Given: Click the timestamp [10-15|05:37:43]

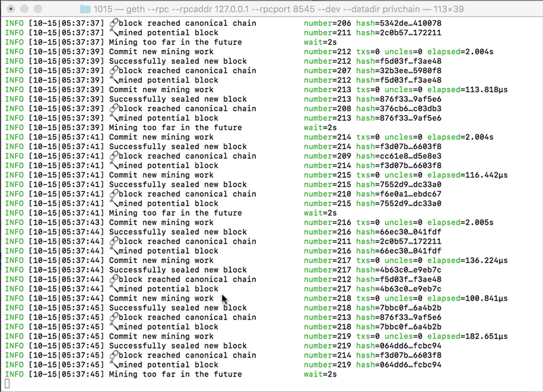Looking at the screenshot, I should coord(67,222).
